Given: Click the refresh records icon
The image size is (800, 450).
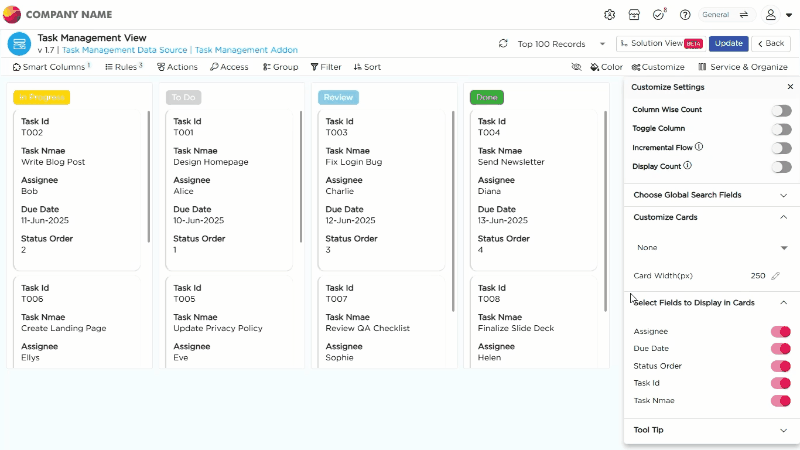Looking at the screenshot, I should pyautogui.click(x=503, y=44).
